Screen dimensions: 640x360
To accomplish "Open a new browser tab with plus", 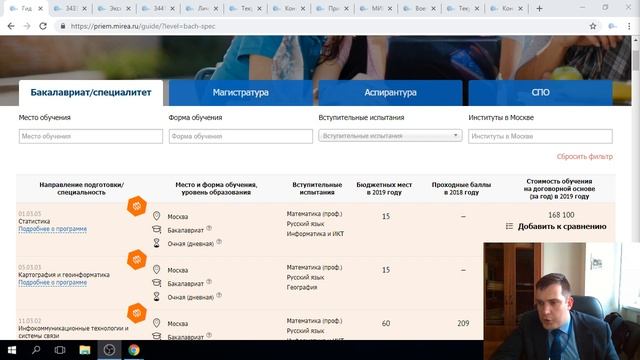I will click(x=539, y=8).
